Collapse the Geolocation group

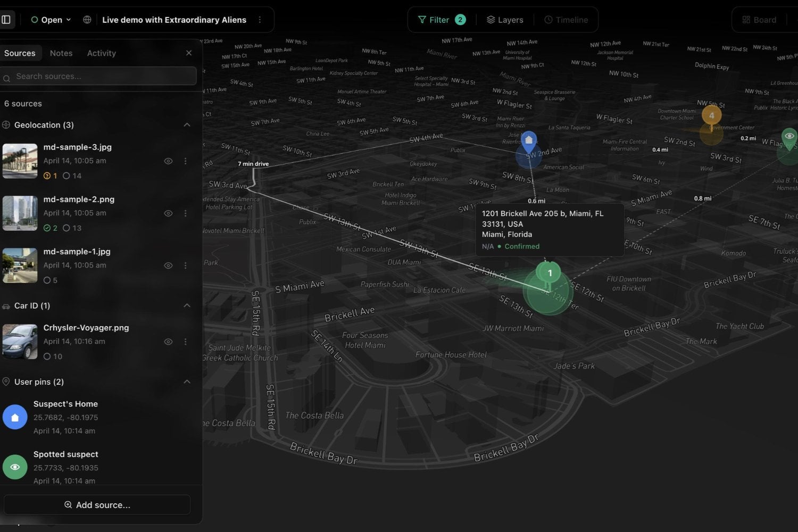pyautogui.click(x=187, y=125)
